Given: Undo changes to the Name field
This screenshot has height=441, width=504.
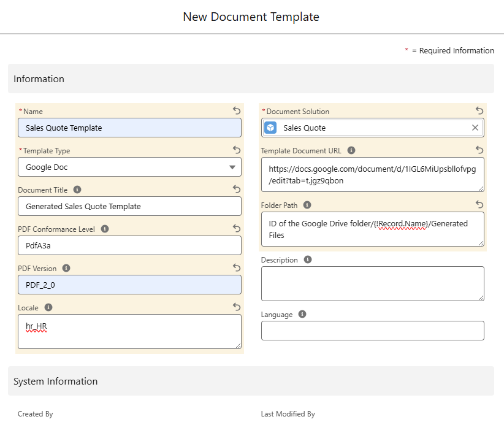Looking at the screenshot, I should tap(237, 110).
